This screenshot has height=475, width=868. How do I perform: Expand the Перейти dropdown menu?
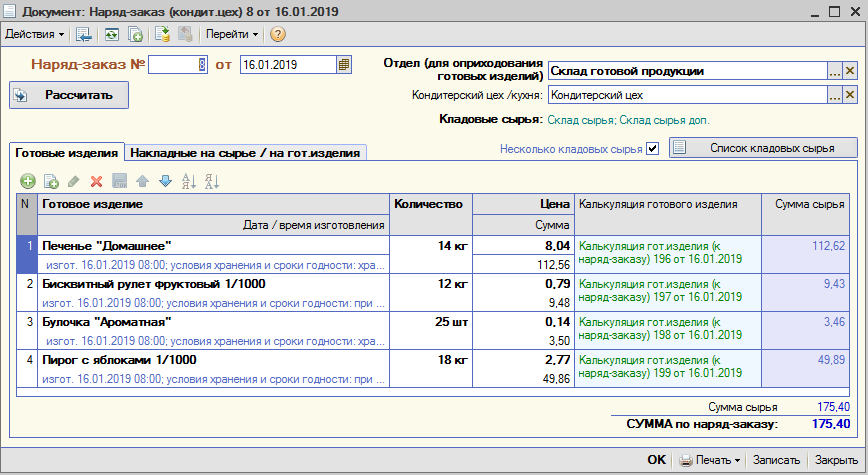pyautogui.click(x=232, y=34)
